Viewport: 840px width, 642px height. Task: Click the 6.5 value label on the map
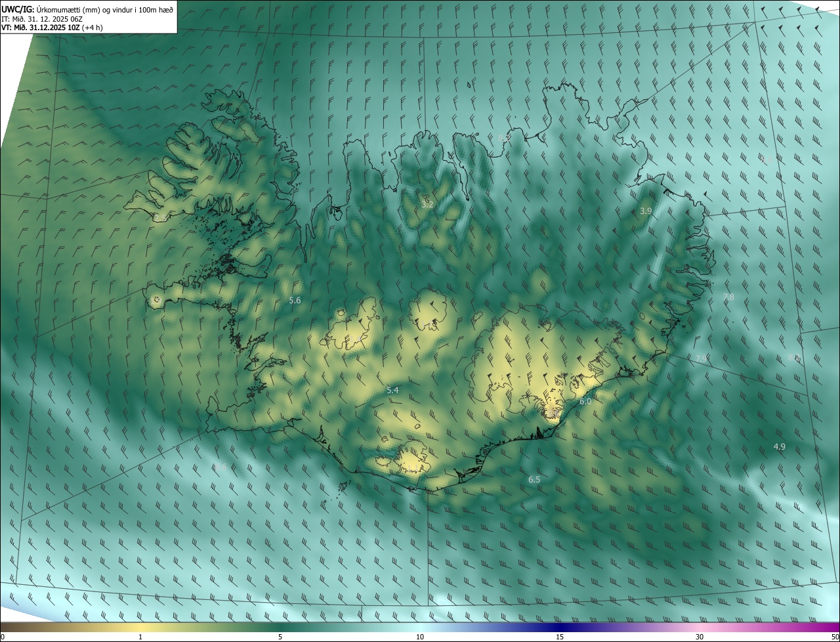[534, 480]
